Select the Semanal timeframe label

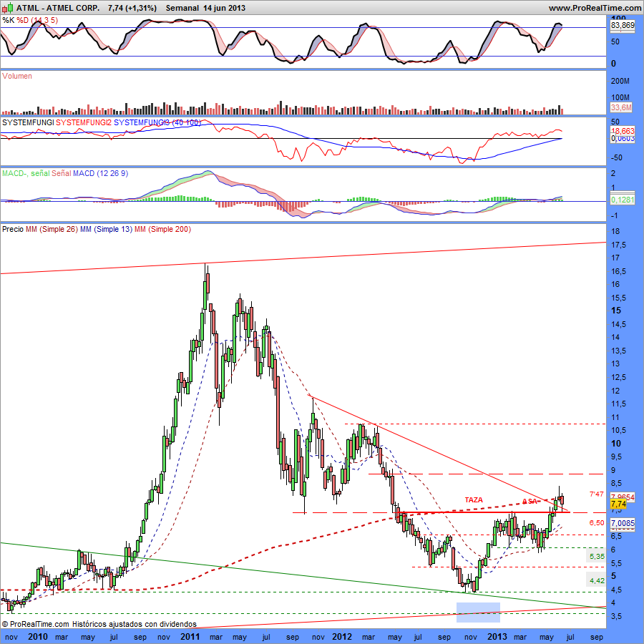coord(182,8)
